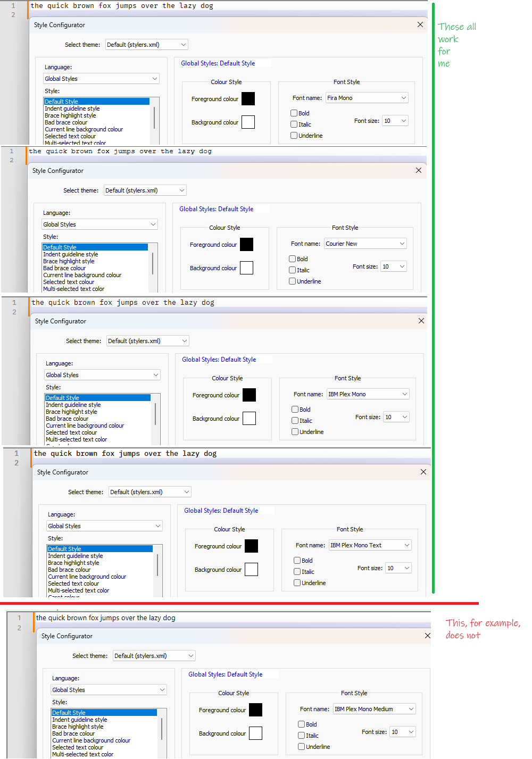Select Indent guideline style in Fira Mono dialog
Screen dimensions: 532x759
(72, 109)
